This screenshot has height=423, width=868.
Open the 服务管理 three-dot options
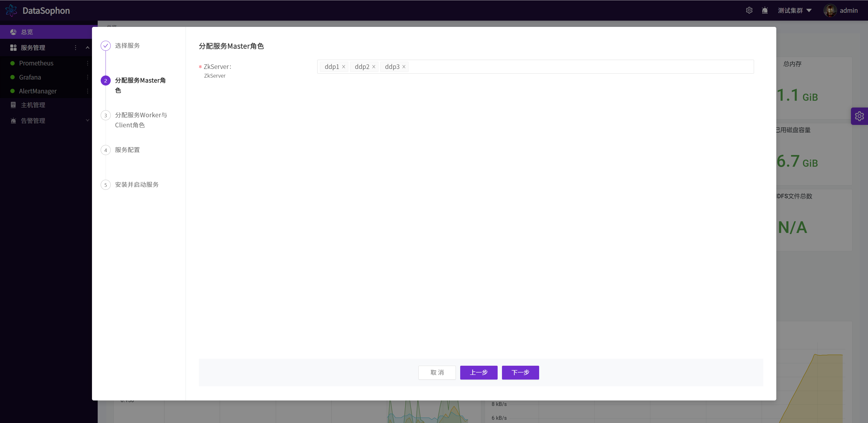pyautogui.click(x=75, y=48)
